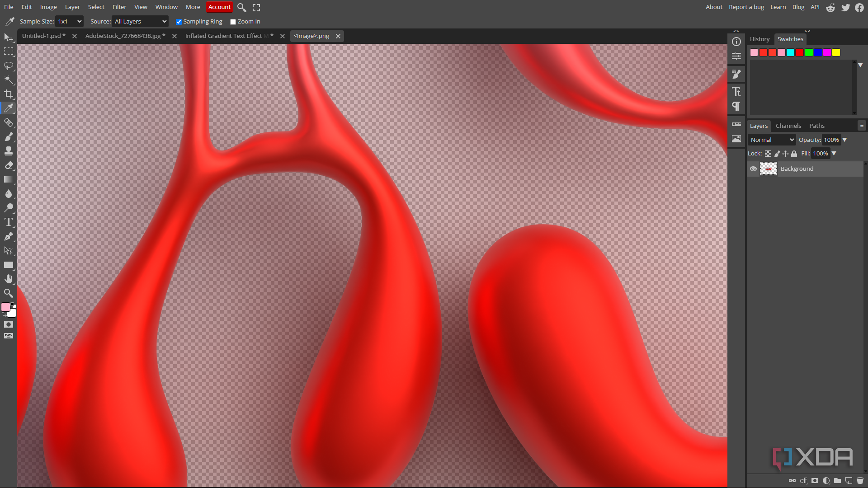Open the Source All Layers dropdown

(140, 22)
